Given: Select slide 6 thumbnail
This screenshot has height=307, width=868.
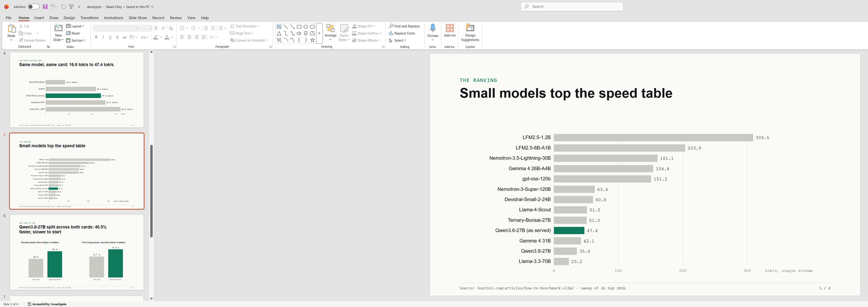Looking at the screenshot, I should pos(77,252).
